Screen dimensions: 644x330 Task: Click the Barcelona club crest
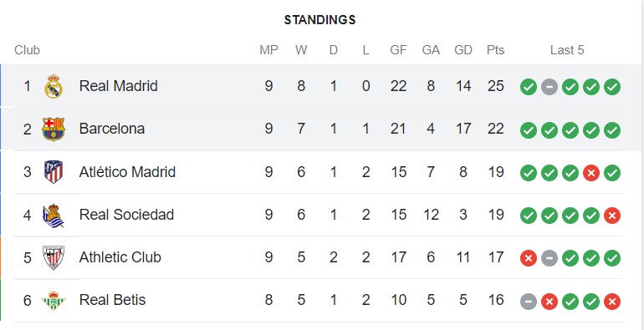[x=54, y=129]
